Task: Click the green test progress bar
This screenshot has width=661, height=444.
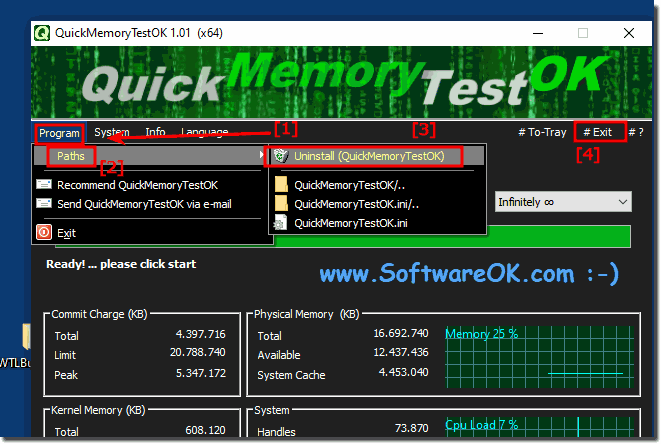Action: [x=452, y=236]
